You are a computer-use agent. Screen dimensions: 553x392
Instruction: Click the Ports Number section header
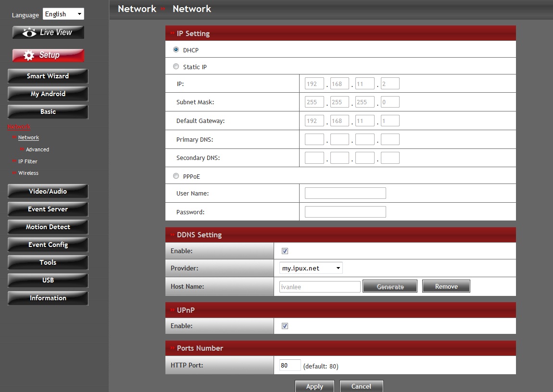pyautogui.click(x=340, y=348)
